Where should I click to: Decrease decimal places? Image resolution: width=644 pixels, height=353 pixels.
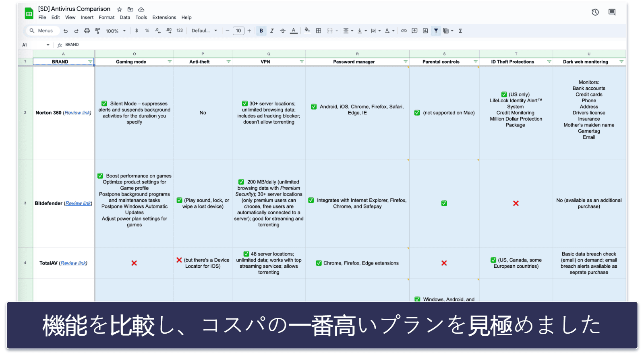(158, 31)
